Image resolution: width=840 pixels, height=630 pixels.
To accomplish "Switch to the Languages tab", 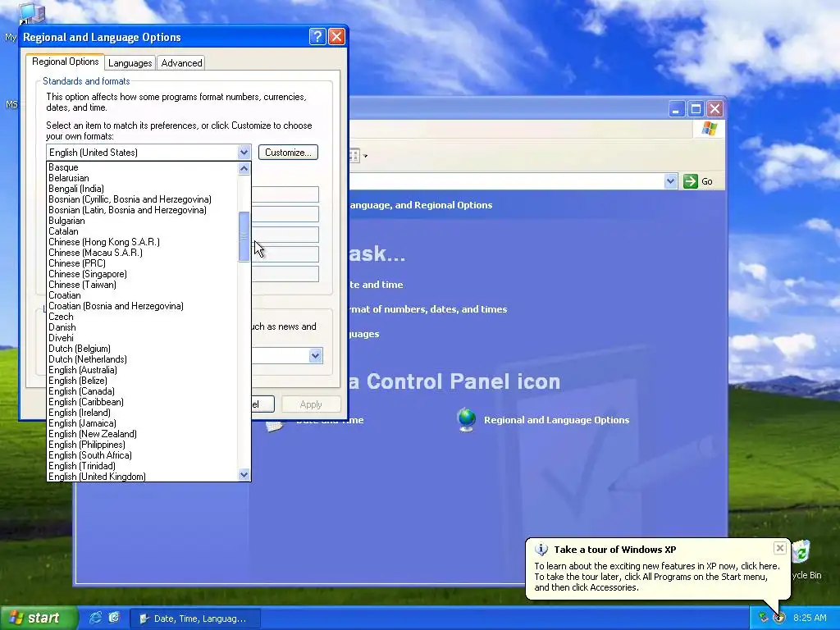I will click(x=130, y=62).
